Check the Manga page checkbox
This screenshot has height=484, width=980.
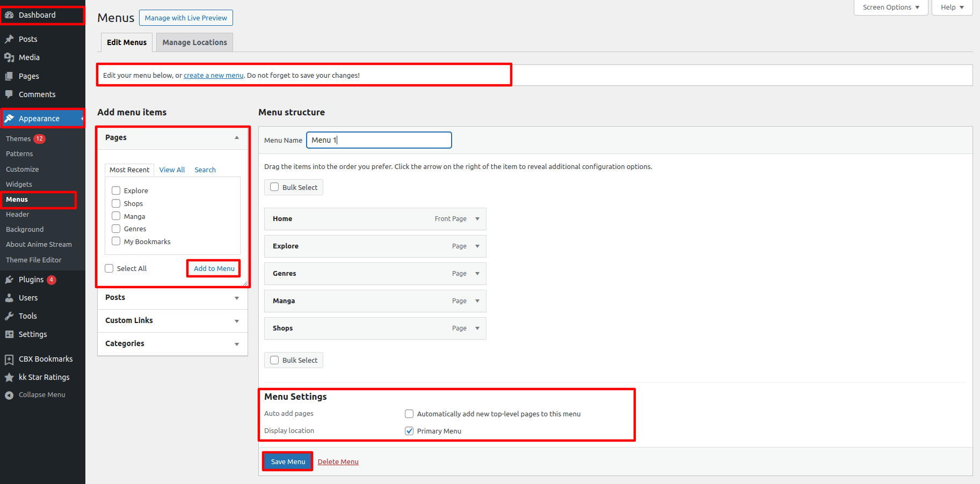(x=116, y=216)
